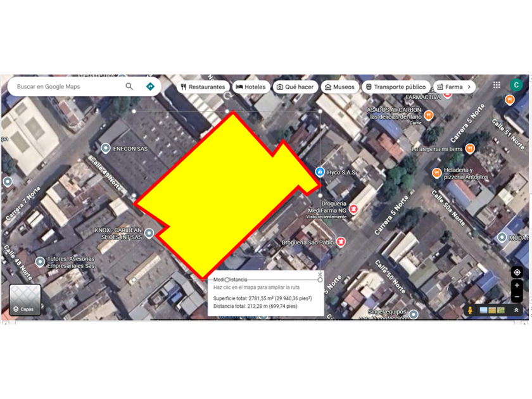Close the Medir distancia panel
Image resolution: width=532 pixels, height=399 pixels.
click(x=320, y=274)
